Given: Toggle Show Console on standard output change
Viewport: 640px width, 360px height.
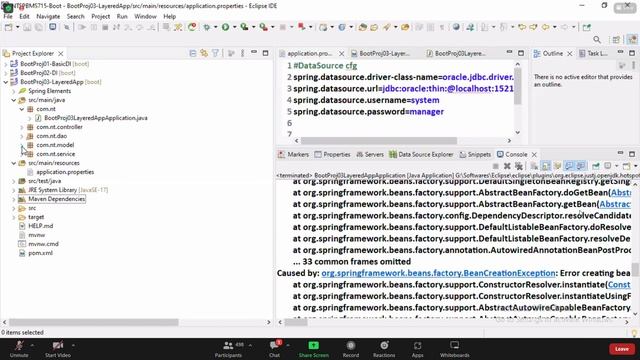Looking at the screenshot, I should pyautogui.click(x=569, y=166).
